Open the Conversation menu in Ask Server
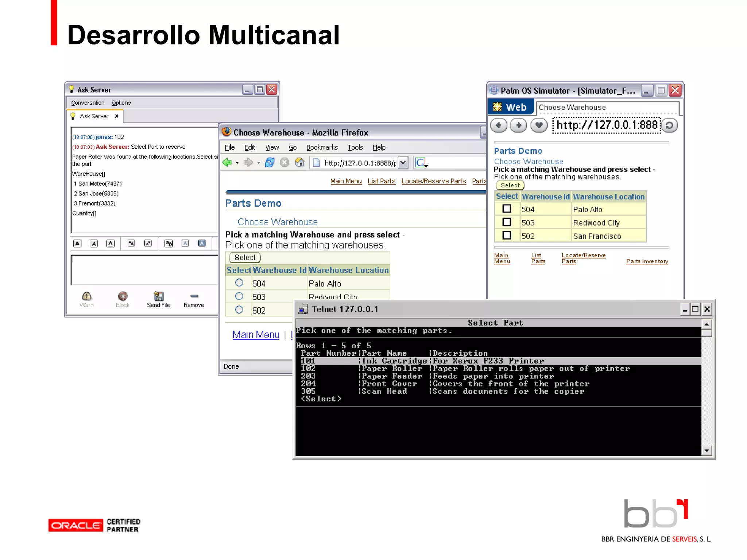747x560 pixels. point(88,103)
